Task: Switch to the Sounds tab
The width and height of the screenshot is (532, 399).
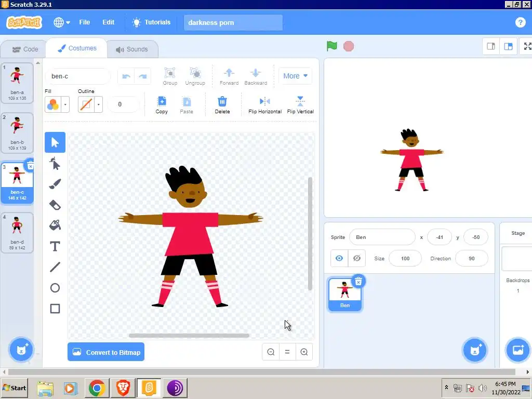Action: point(132,49)
